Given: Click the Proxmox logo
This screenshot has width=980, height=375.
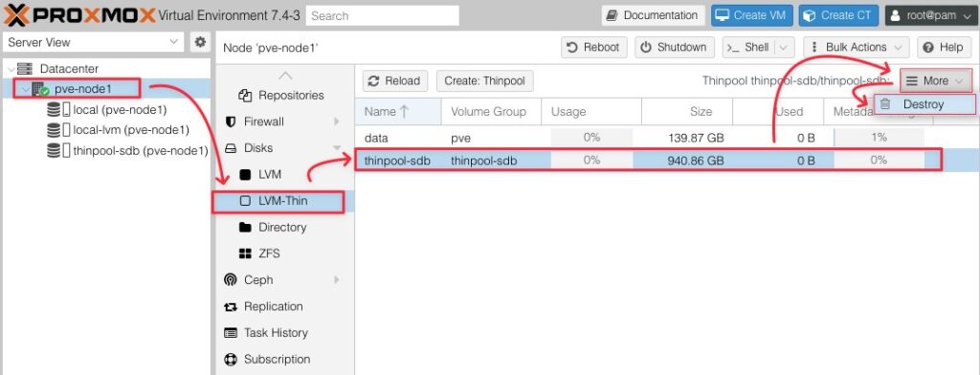Looking at the screenshot, I should tap(80, 15).
